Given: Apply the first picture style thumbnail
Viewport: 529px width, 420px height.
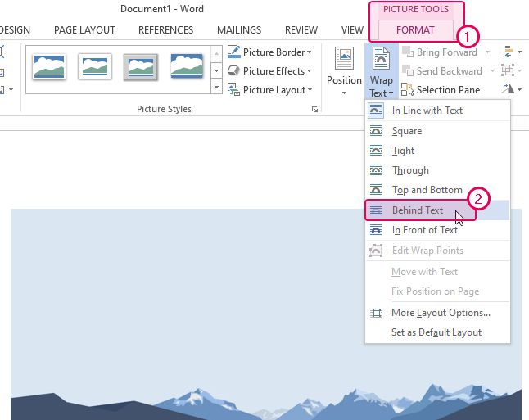Looking at the screenshot, I should click(49, 67).
